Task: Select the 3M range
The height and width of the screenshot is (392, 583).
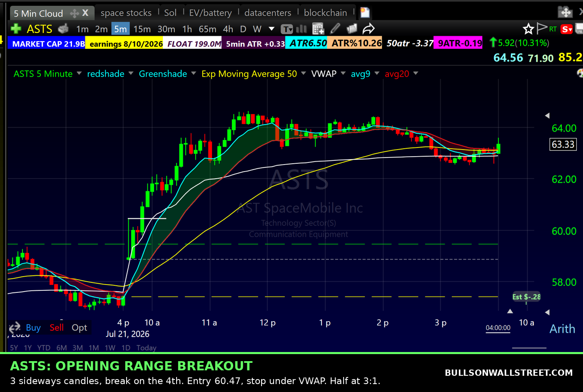Action: [77, 347]
